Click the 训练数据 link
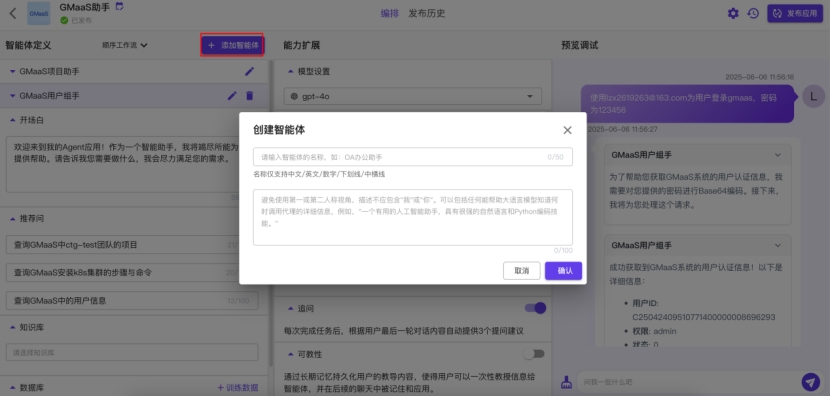 pyautogui.click(x=238, y=388)
